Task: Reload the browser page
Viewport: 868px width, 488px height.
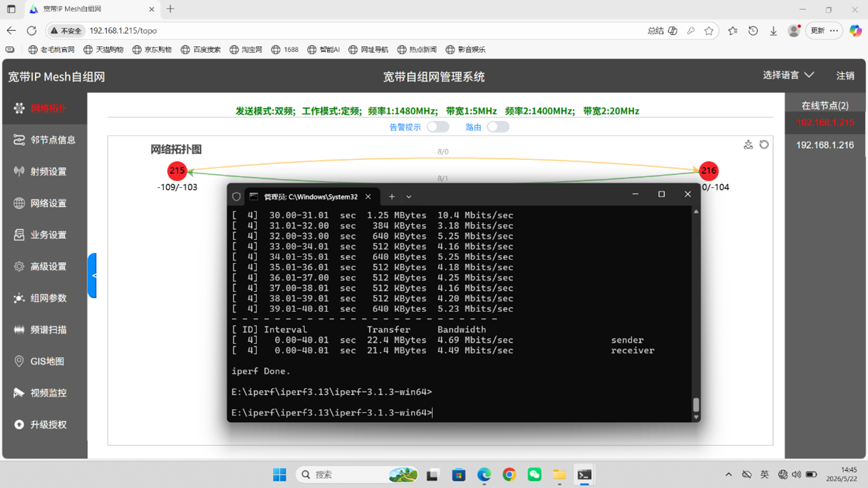Action: [31, 31]
